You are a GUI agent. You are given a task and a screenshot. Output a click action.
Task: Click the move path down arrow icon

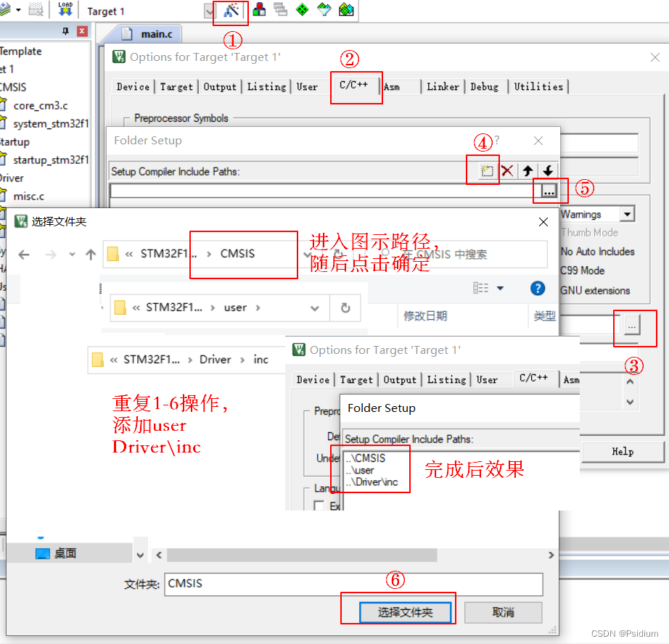549,170
